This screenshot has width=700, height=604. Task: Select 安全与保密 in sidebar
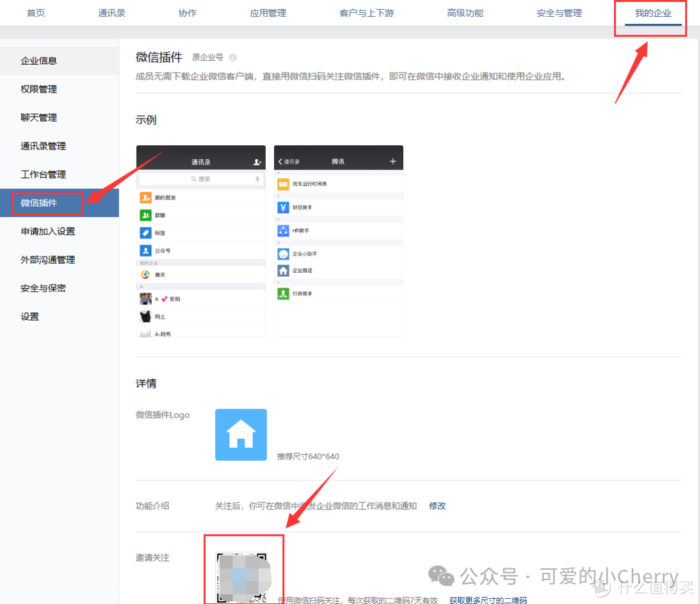point(60,288)
